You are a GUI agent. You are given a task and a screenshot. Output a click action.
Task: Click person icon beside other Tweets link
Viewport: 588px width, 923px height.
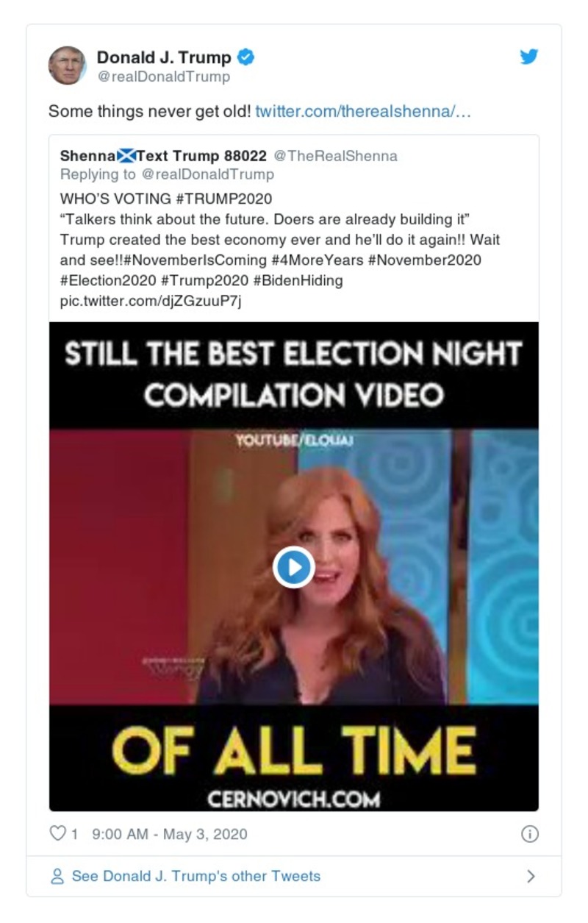(x=57, y=876)
